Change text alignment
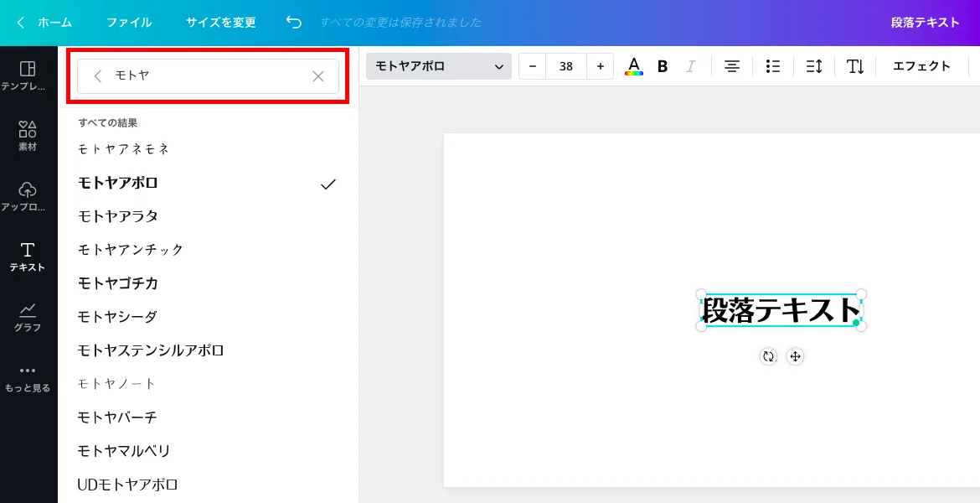 732,66
